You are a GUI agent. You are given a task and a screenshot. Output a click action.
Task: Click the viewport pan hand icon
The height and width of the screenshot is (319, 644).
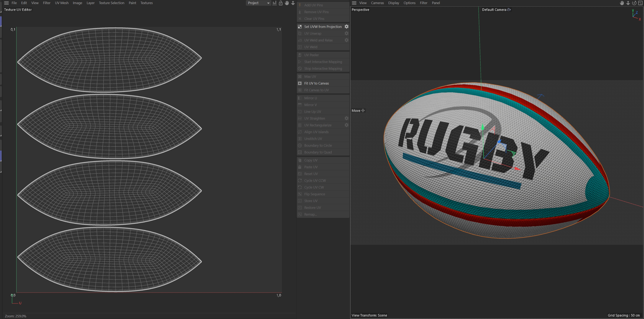[x=622, y=3]
